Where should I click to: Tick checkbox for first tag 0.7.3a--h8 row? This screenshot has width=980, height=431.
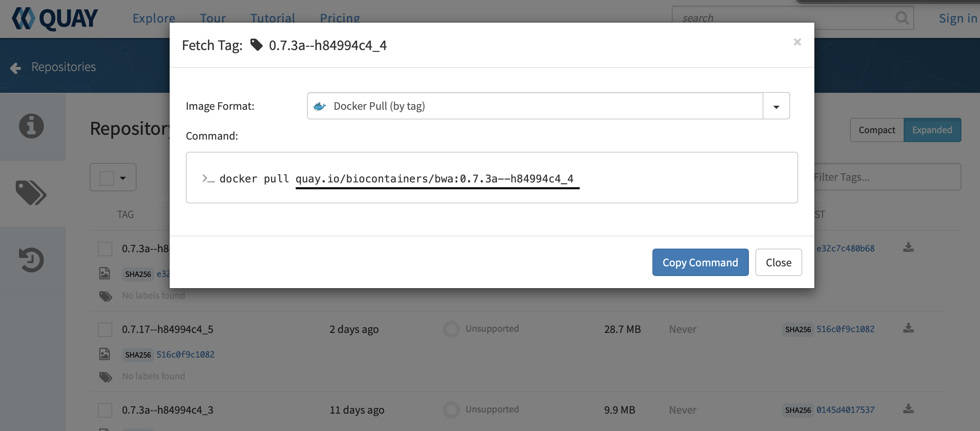pos(105,249)
